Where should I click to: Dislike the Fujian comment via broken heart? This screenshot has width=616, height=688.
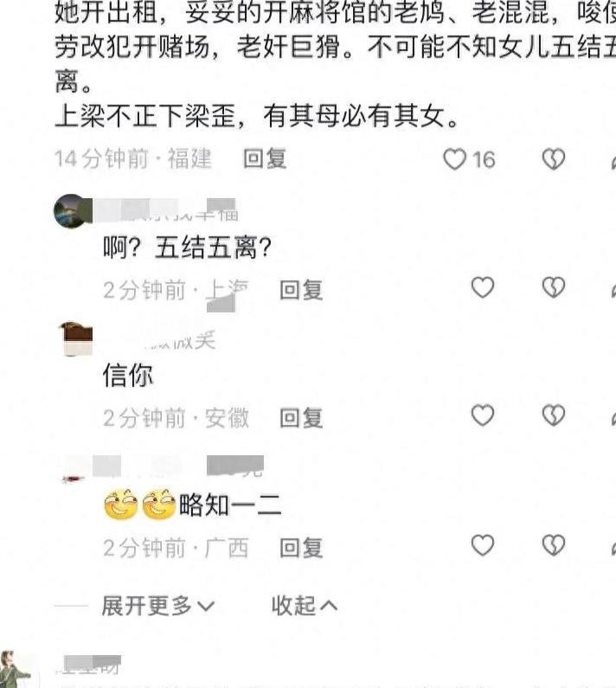554,159
